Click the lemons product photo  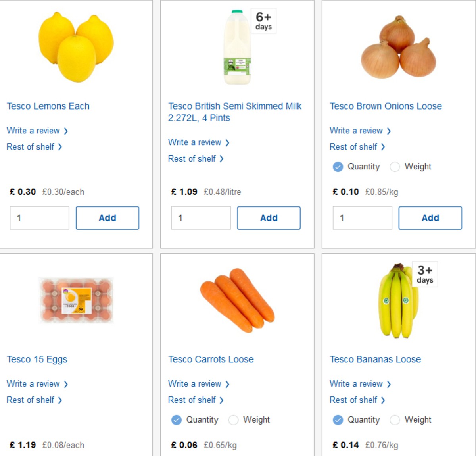75,47
